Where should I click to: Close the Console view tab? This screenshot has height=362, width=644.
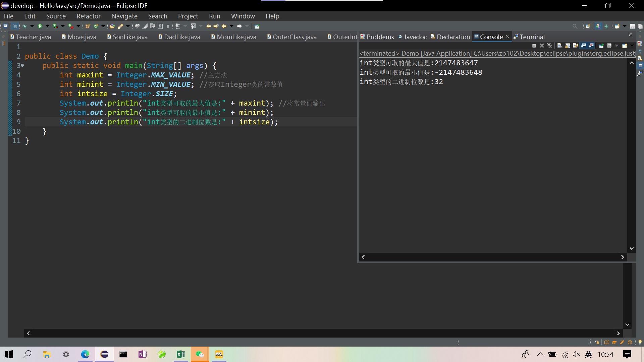(507, 37)
